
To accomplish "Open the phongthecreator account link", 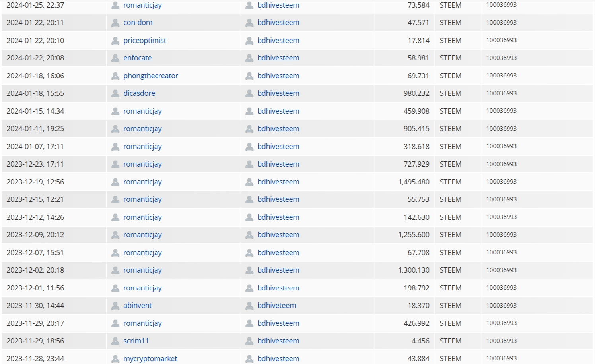I will (151, 76).
